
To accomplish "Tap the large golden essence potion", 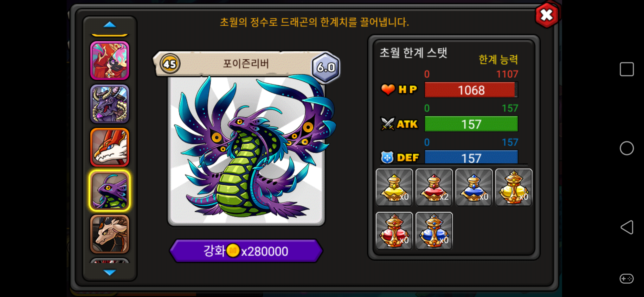I will point(514,187).
